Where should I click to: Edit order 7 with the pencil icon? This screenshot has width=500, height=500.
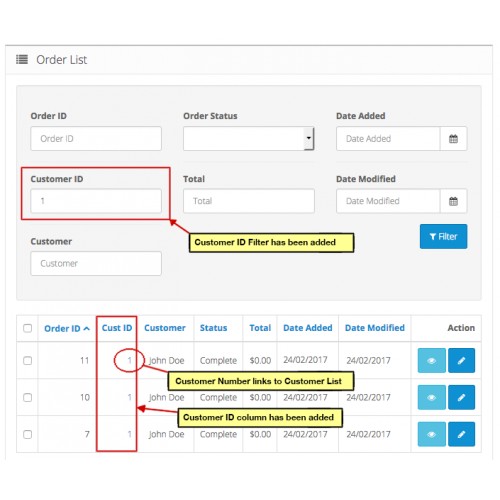coord(461,434)
